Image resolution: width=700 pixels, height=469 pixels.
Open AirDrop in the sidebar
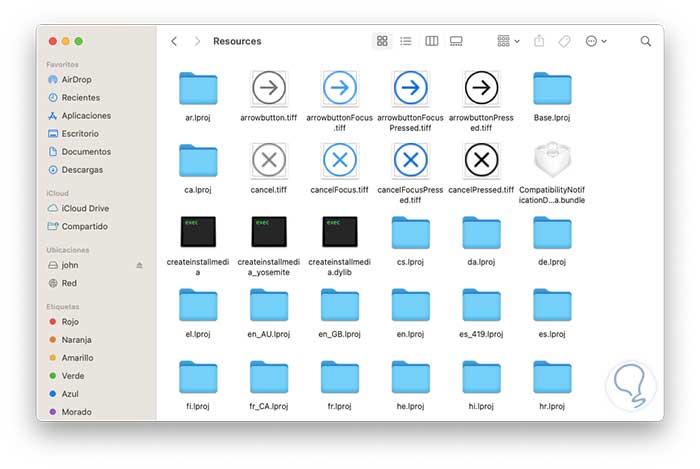click(x=77, y=79)
